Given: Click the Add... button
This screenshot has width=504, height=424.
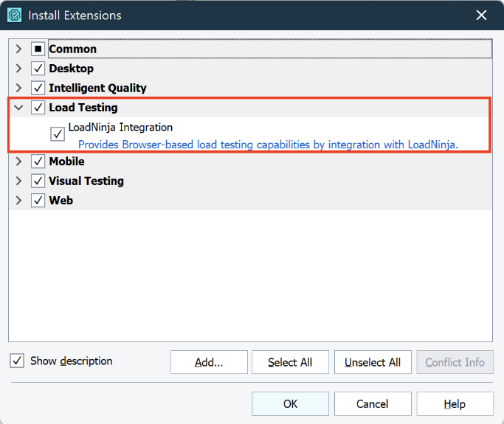Looking at the screenshot, I should [209, 362].
